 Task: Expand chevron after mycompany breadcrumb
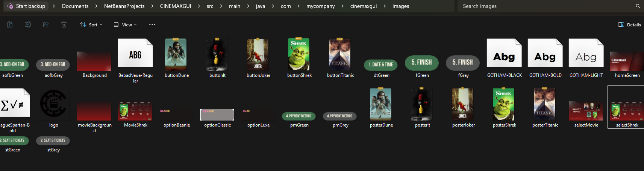[x=342, y=6]
